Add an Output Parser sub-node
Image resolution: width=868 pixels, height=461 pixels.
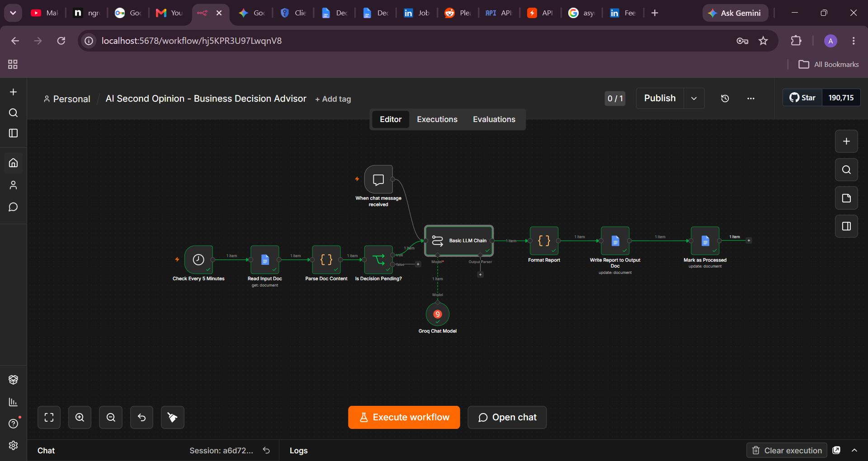tap(481, 274)
